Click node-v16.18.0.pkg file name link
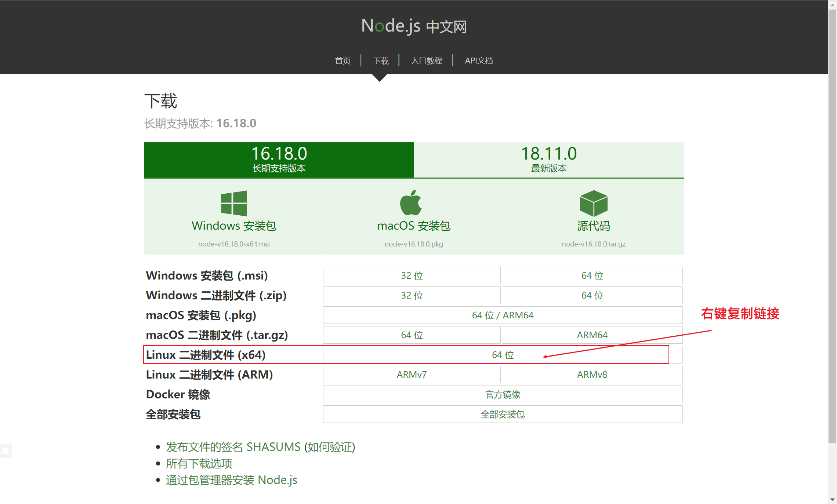This screenshot has width=837, height=504. (414, 244)
